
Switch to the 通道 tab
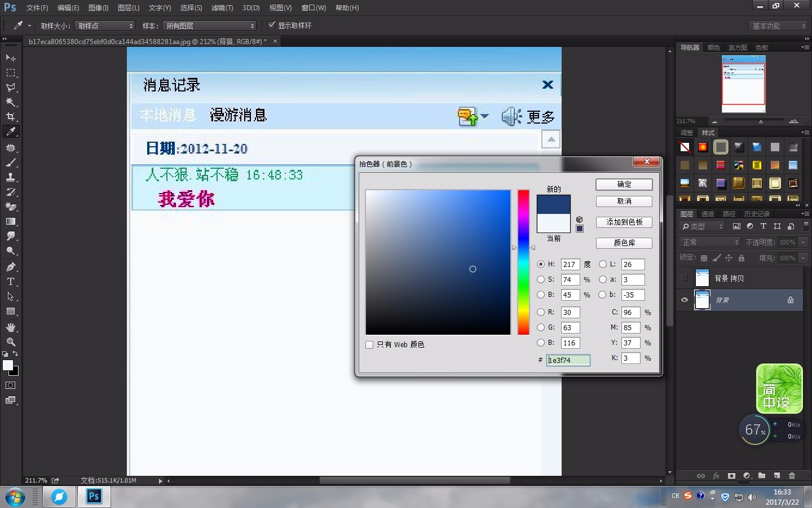click(708, 214)
